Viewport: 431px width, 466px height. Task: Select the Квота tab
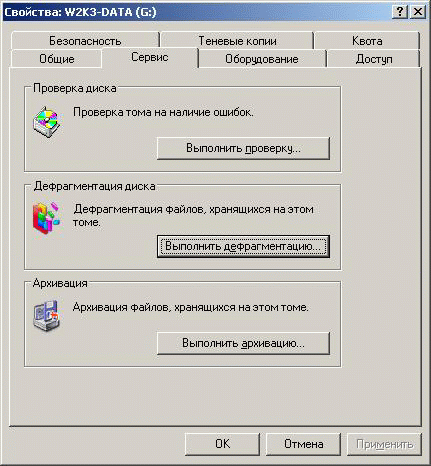pyautogui.click(x=367, y=41)
